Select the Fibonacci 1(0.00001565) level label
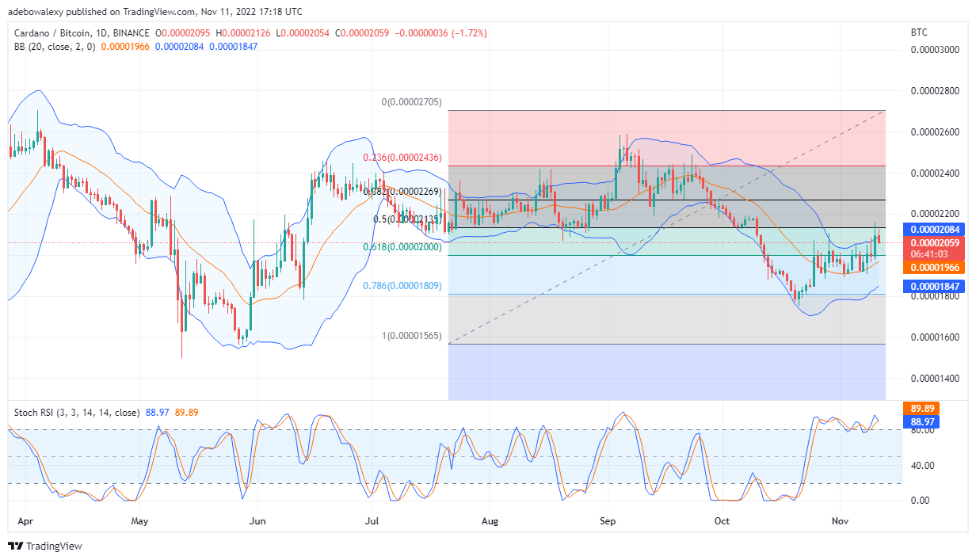976x560 pixels. click(412, 336)
